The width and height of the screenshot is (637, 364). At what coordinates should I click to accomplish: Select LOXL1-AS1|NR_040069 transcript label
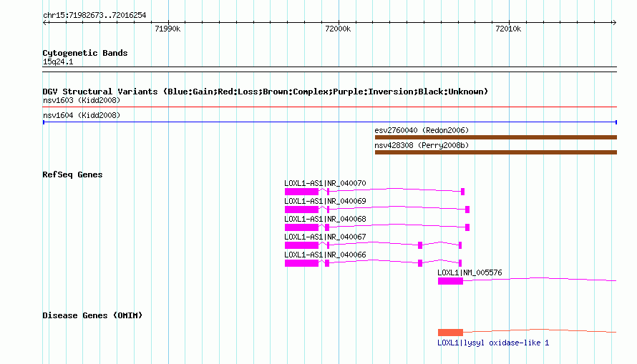(325, 201)
